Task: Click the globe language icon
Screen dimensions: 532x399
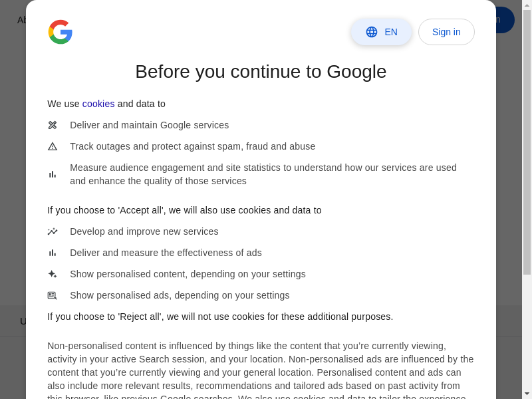Action: click(372, 32)
